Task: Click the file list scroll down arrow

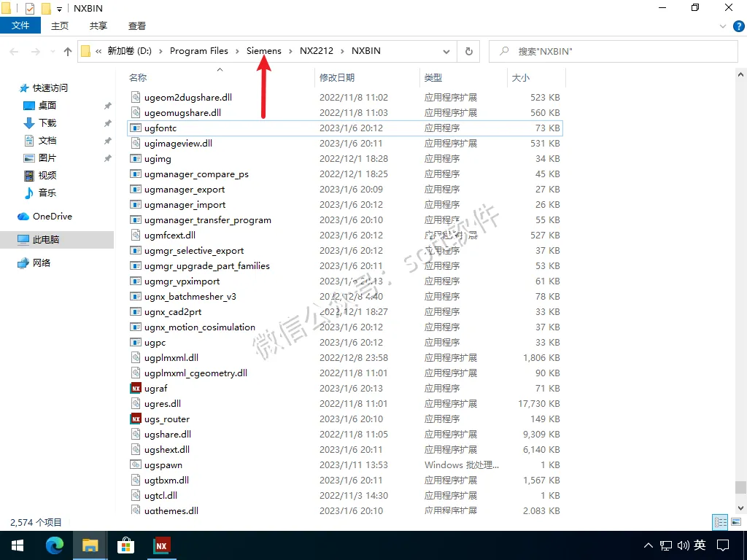Action: [740, 507]
